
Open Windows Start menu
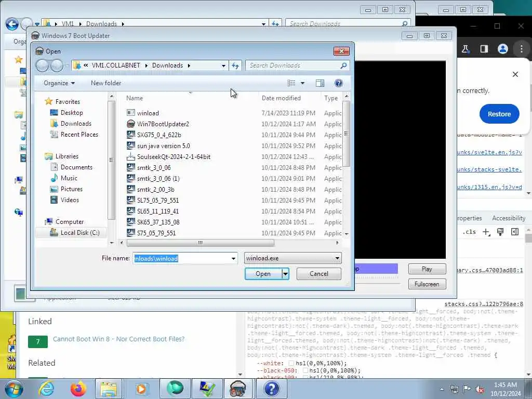click(14, 389)
